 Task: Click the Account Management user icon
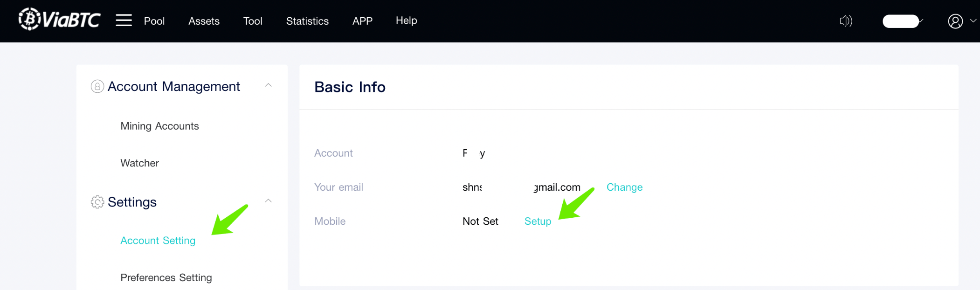[x=97, y=86]
